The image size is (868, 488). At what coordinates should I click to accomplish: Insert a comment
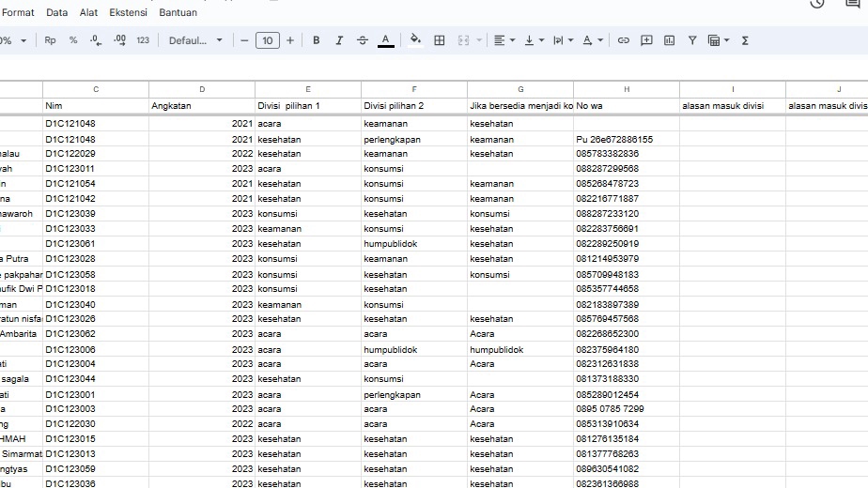646,40
